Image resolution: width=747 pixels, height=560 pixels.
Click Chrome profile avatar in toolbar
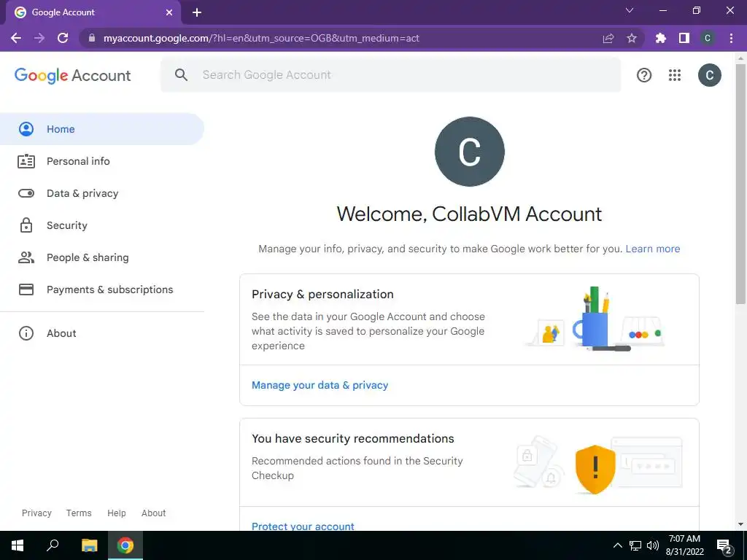(x=708, y=38)
